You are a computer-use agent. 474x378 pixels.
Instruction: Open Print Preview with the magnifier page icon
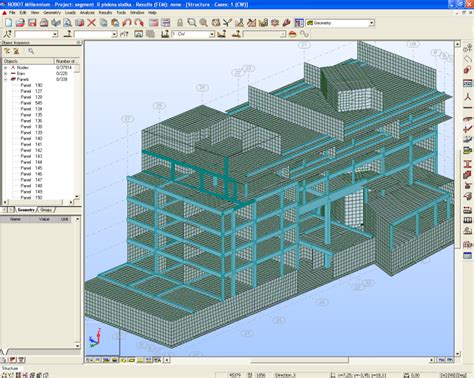pyautogui.click(x=68, y=23)
